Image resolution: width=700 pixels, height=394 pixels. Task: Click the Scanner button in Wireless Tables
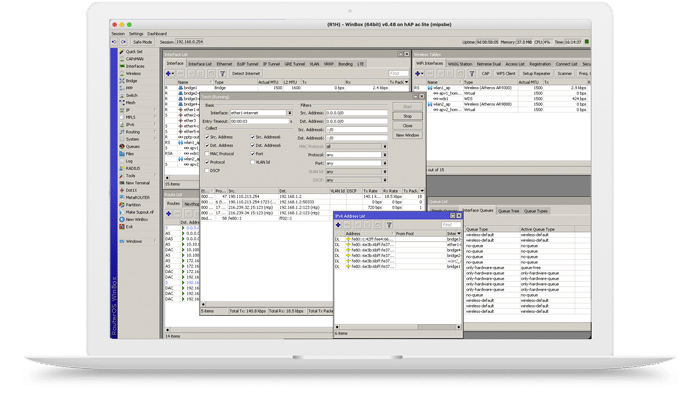(x=565, y=74)
